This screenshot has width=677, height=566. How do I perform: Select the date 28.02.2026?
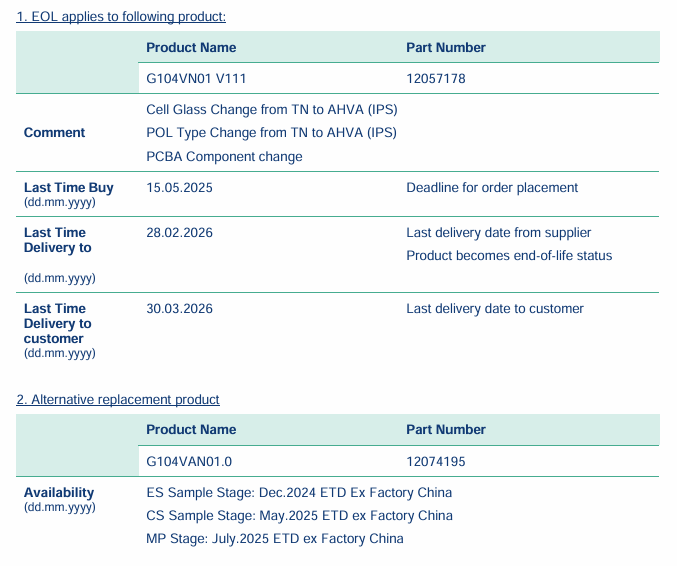tap(180, 233)
